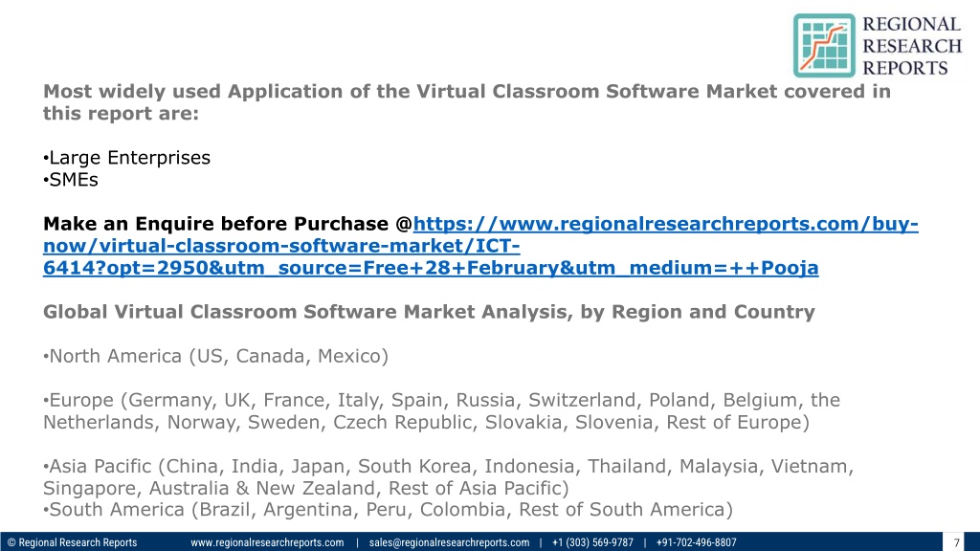The image size is (980, 551).
Task: Click page number 7 in the footer
Action: click(956, 542)
